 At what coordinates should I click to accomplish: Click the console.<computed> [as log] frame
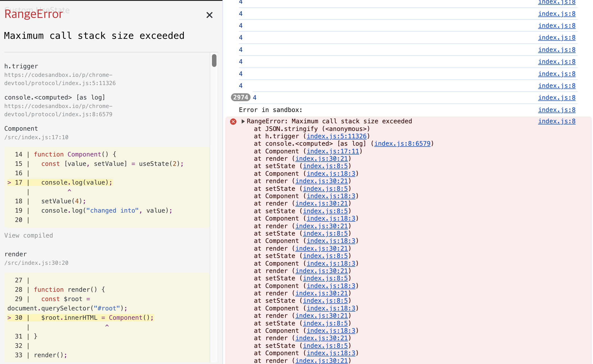55,98
